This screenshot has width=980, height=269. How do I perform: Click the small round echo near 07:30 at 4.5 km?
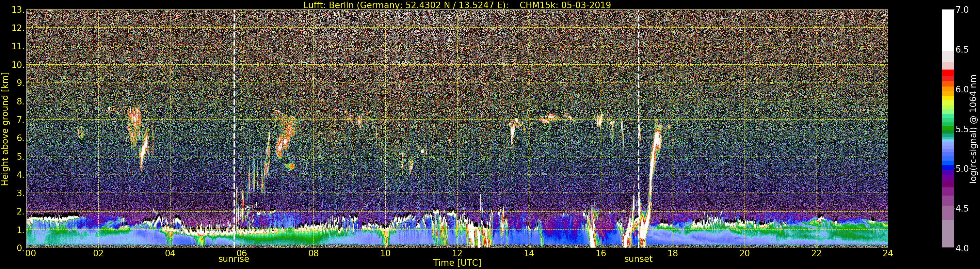pos(291,166)
